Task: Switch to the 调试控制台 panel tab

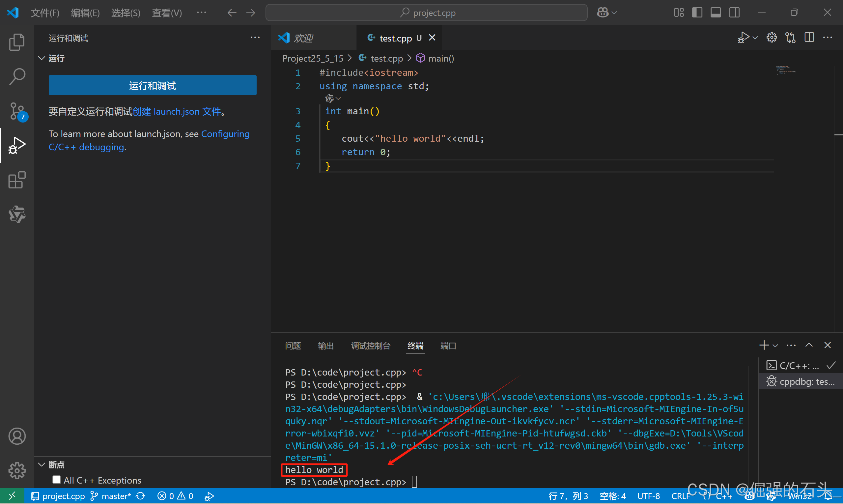Action: (x=371, y=346)
